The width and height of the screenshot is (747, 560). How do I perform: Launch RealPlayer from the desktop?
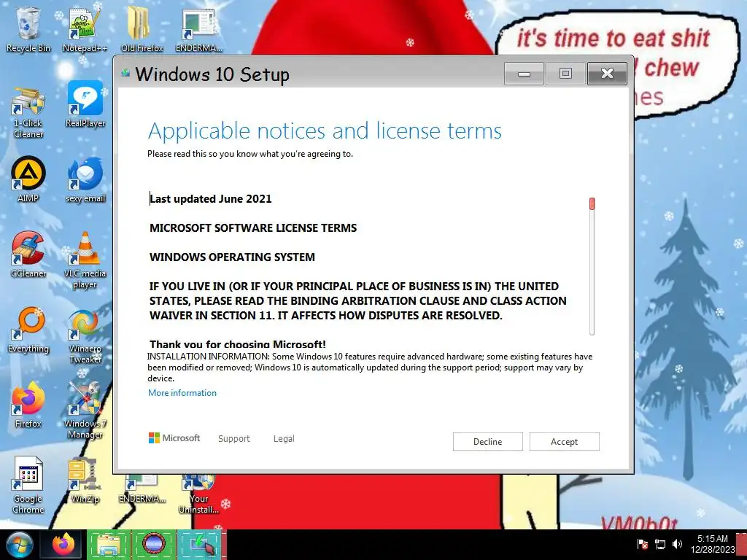coord(85,104)
